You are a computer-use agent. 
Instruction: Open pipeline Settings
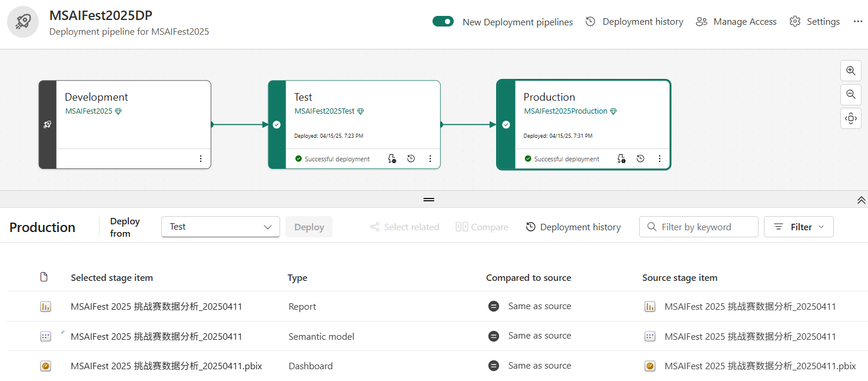(814, 22)
